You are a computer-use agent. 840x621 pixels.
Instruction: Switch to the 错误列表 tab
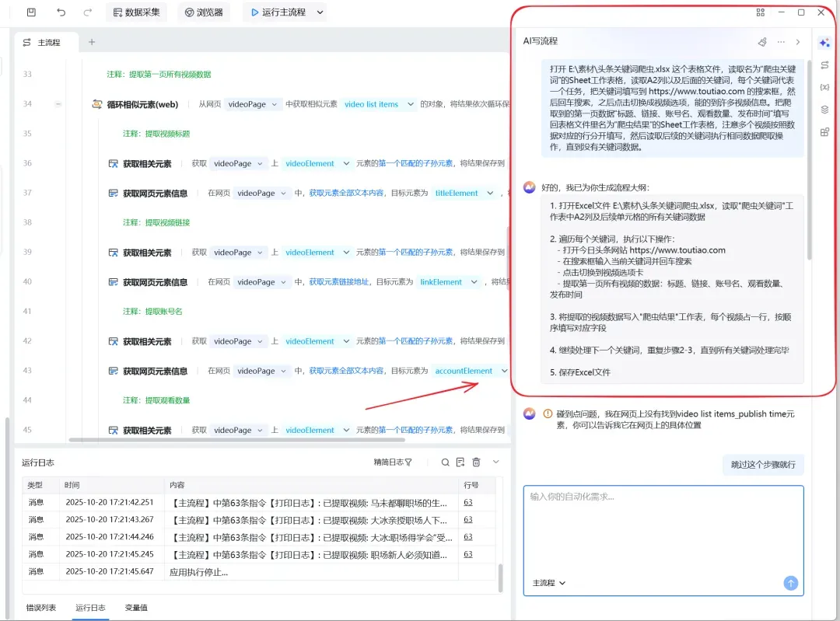[x=41, y=608]
